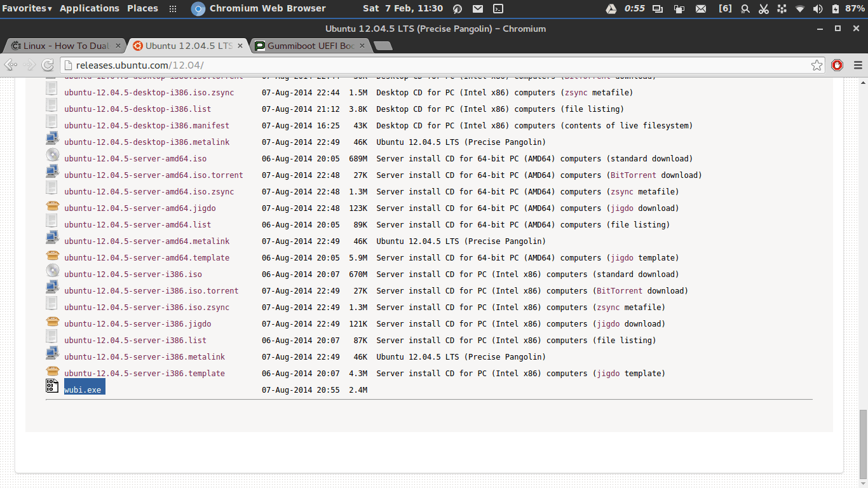Image resolution: width=868 pixels, height=488 pixels.
Task: Click the package icon for server-i386.template
Action: pos(52,370)
